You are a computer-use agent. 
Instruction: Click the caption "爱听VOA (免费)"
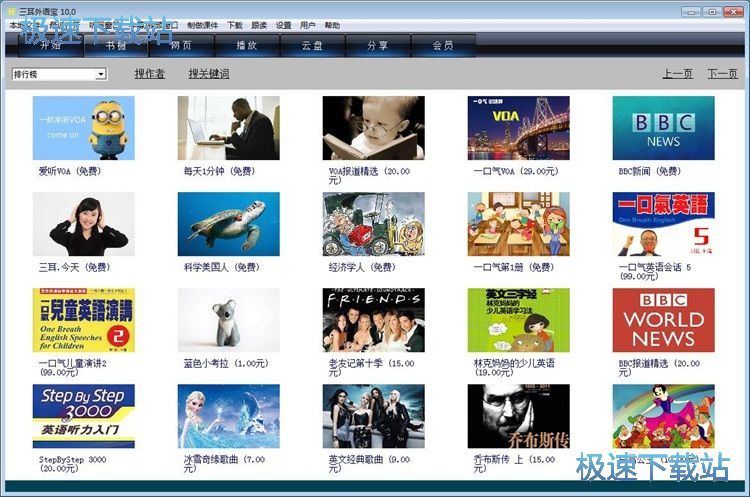(70, 171)
